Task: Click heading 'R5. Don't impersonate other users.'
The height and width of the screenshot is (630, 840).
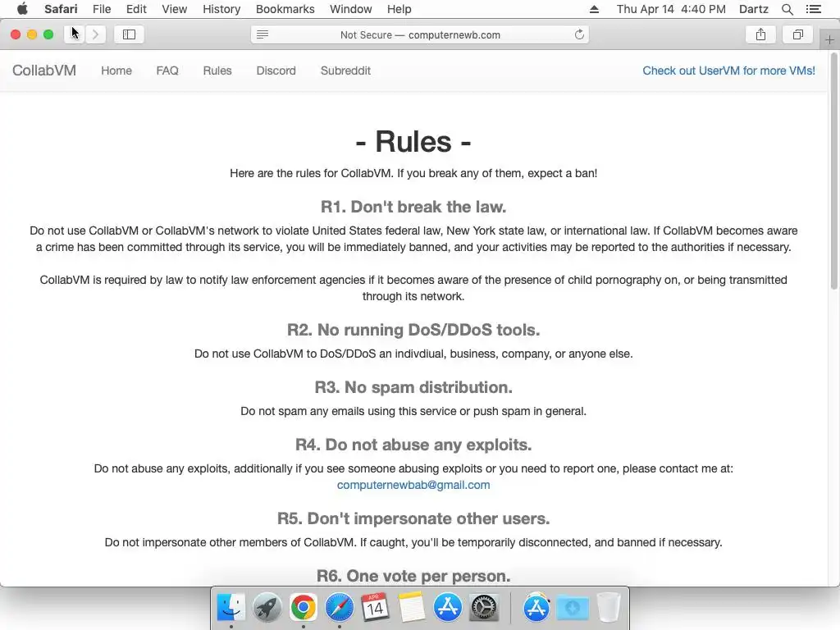Action: point(413,518)
